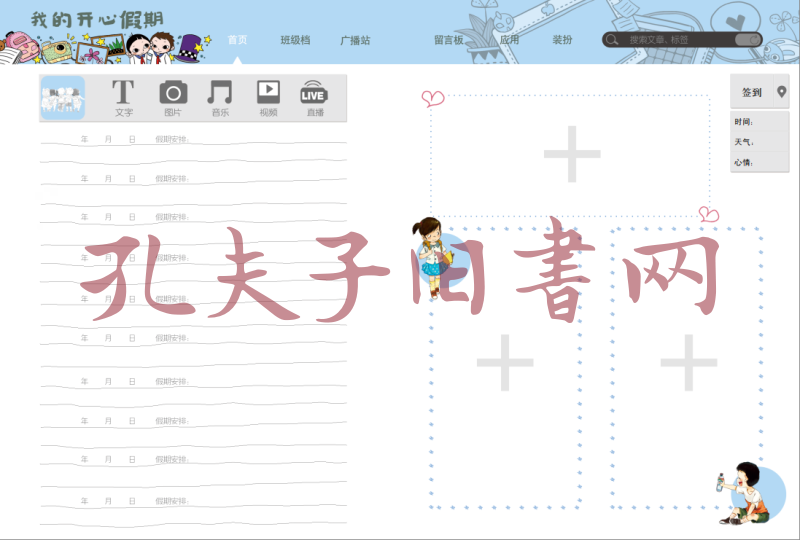Click the camera Photo (图片) icon
This screenshot has width=800, height=540.
[173, 97]
